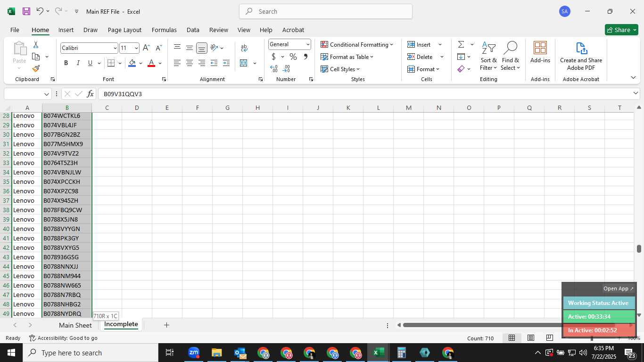Increase font size with larger A icon
Image resolution: width=644 pixels, height=362 pixels.
click(x=146, y=48)
